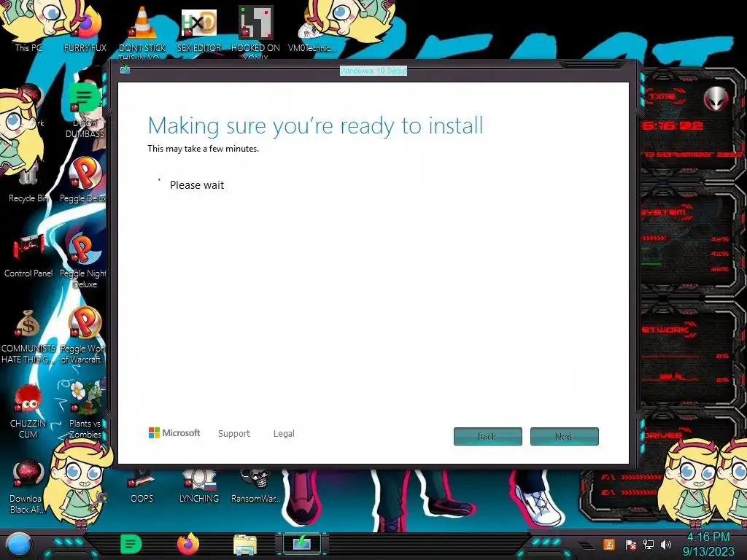Open the network tray icon

click(649, 544)
